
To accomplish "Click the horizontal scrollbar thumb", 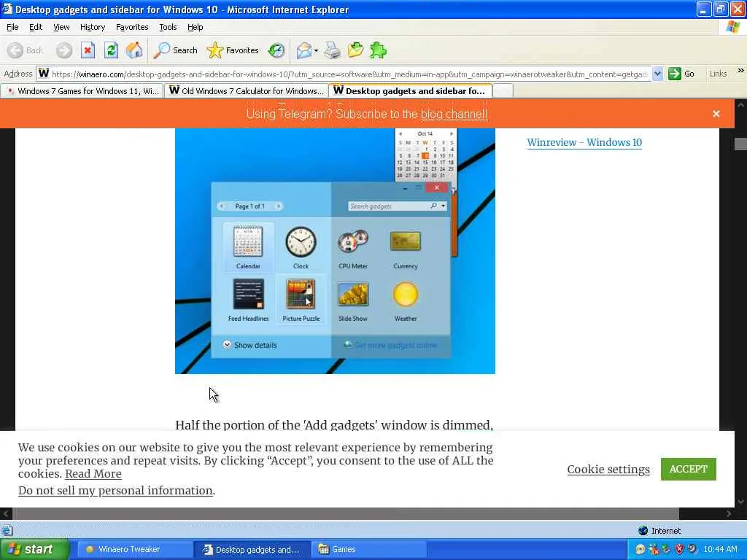I will (345, 513).
